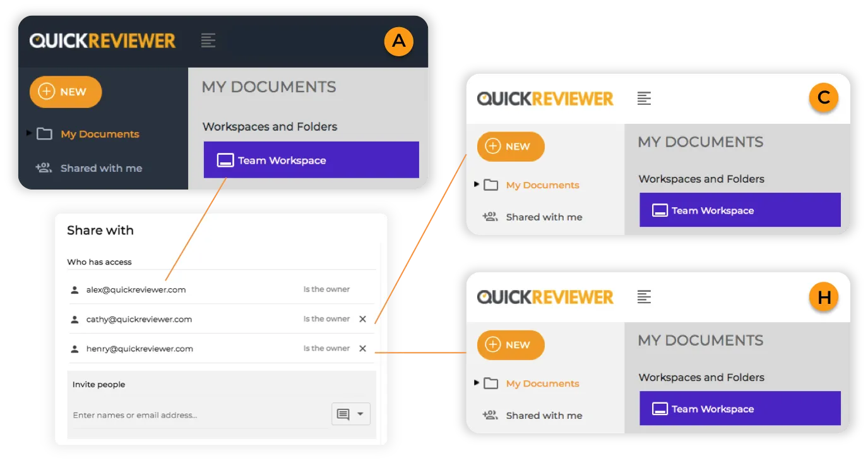868x465 pixels.
Task: Open the Team Workspace tile in dark panel A
Action: [311, 160]
